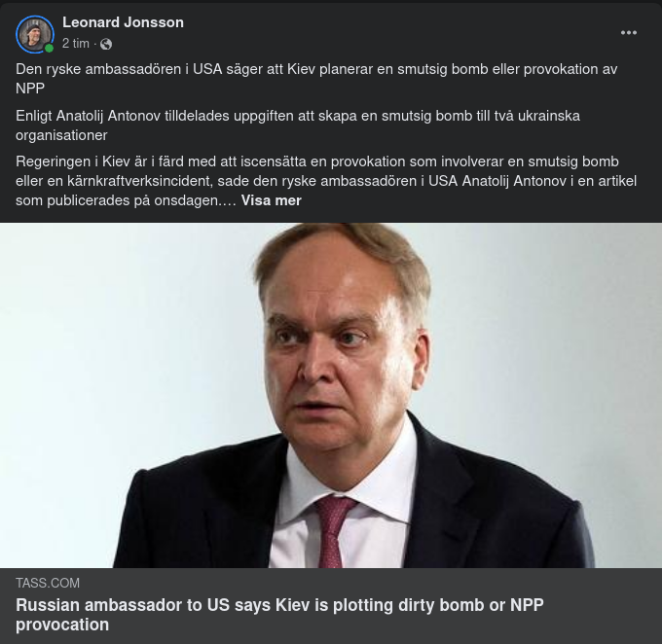Click the TASS.COM source label
Screen dimensions: 662x644
click(48, 583)
